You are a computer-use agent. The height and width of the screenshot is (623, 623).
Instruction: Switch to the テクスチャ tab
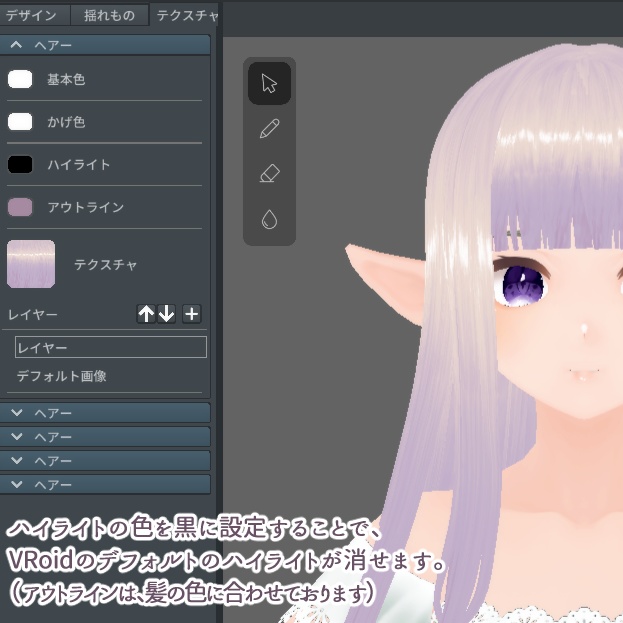coord(184,15)
